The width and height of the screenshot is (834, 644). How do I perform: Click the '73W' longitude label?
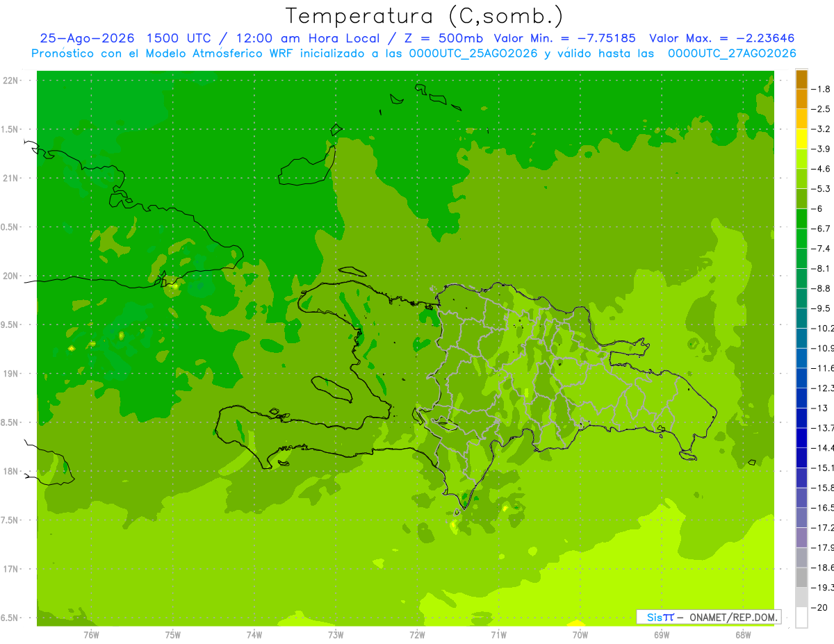point(336,635)
